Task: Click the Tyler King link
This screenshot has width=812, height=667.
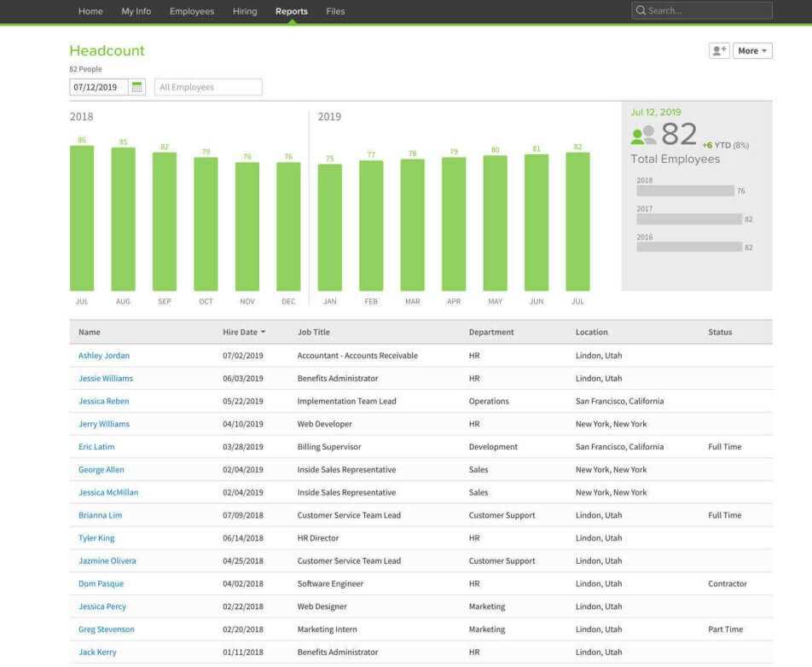Action: [96, 537]
